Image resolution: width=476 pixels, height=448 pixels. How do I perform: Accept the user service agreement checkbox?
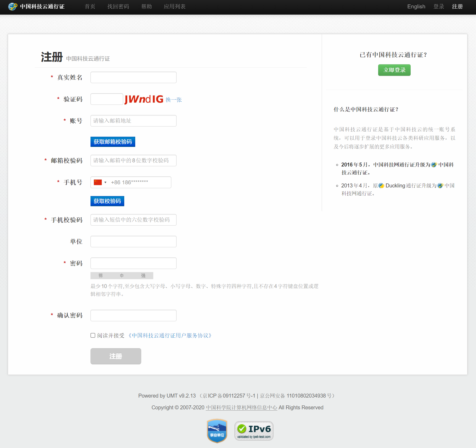click(x=93, y=335)
